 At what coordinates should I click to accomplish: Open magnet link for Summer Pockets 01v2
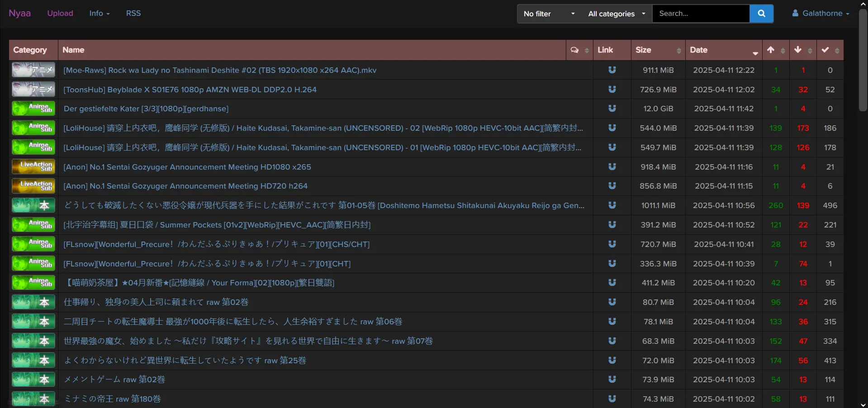coord(612,225)
